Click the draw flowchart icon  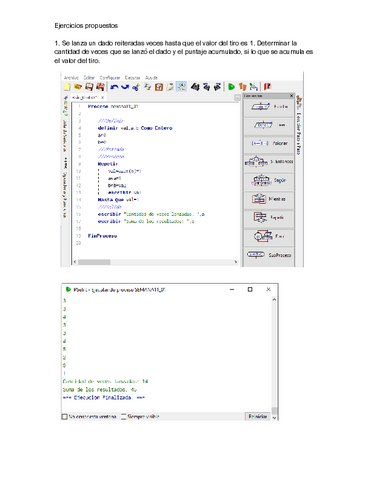[x=254, y=87]
